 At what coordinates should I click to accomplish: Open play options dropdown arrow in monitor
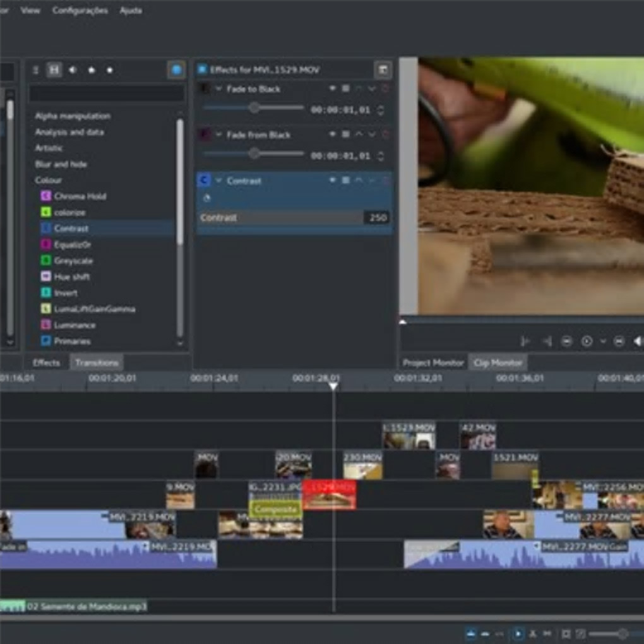[602, 342]
